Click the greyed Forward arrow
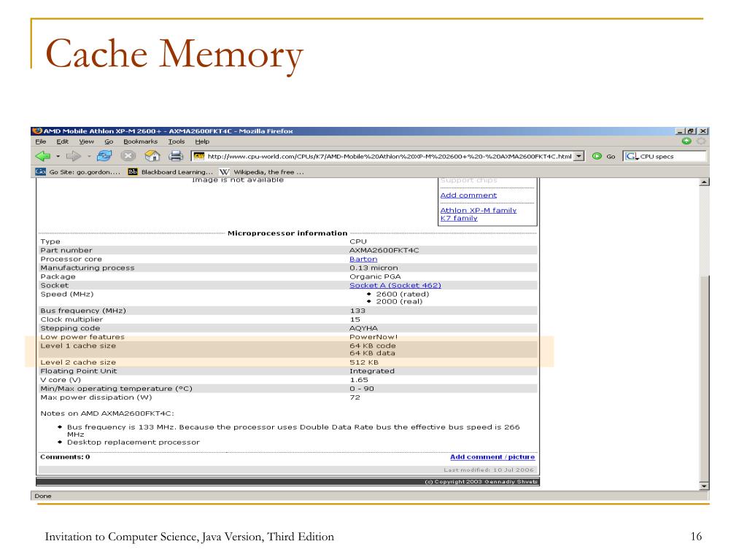The image size is (747, 560). tap(74, 156)
